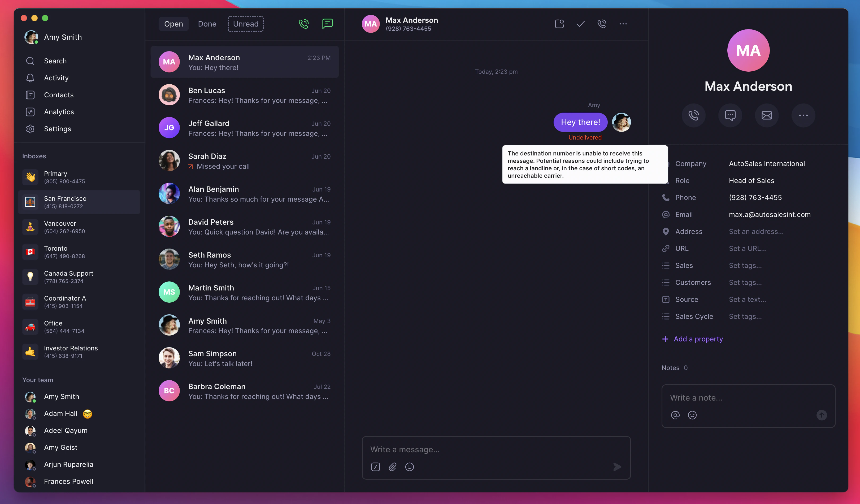Viewport: 860px width, 504px height.
Task: Start a new call using the green phone icon
Action: tap(303, 24)
